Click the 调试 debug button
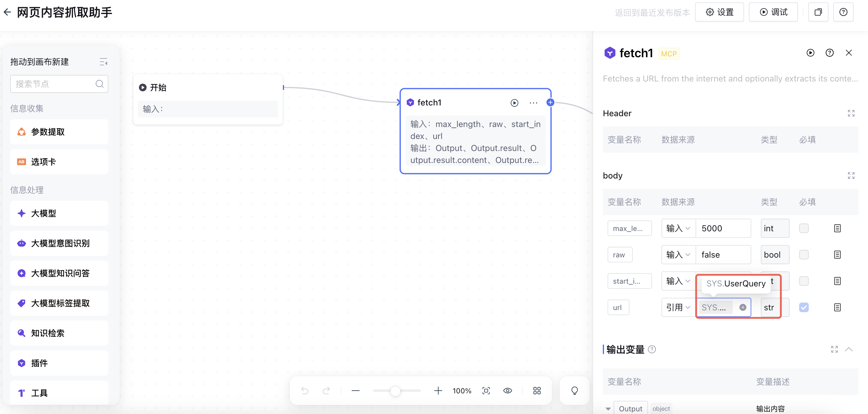Image resolution: width=868 pixels, height=414 pixels. pyautogui.click(x=773, y=13)
